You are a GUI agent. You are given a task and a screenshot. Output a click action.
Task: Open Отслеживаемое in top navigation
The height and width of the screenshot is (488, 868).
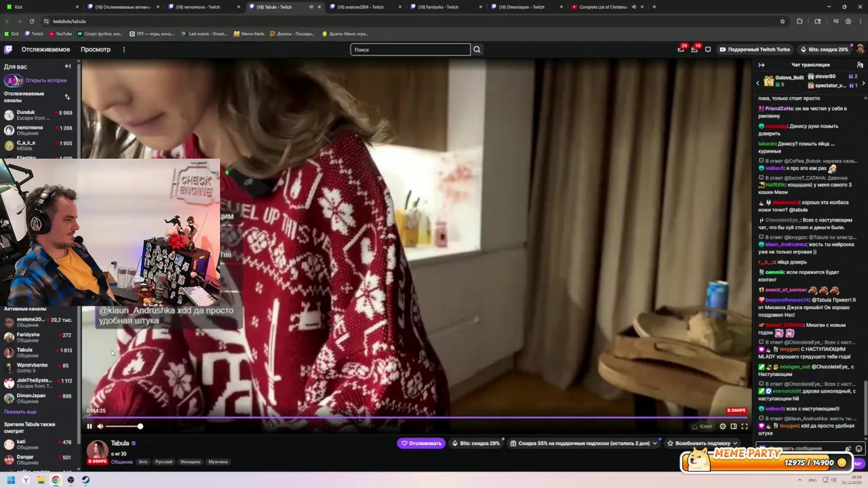pos(45,49)
